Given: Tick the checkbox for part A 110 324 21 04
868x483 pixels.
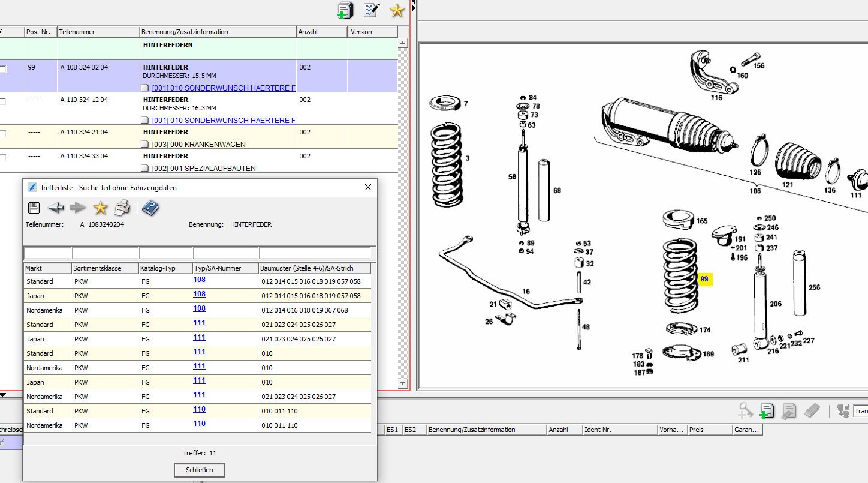Looking at the screenshot, I should pos(2,134).
